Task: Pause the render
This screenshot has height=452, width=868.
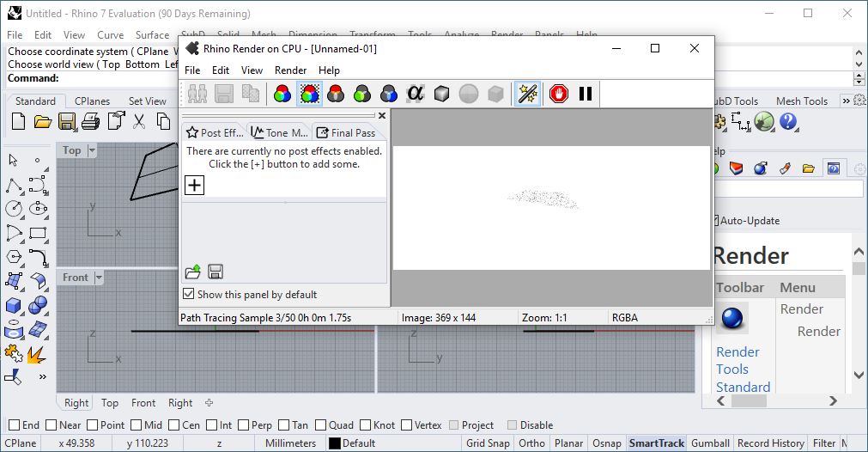Action: click(586, 94)
